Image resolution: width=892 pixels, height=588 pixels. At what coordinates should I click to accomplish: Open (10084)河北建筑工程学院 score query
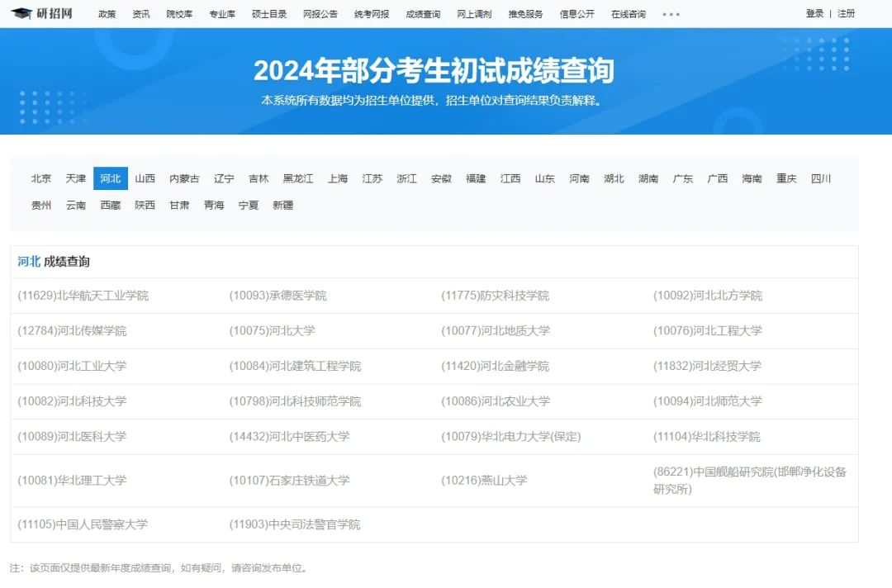295,366
